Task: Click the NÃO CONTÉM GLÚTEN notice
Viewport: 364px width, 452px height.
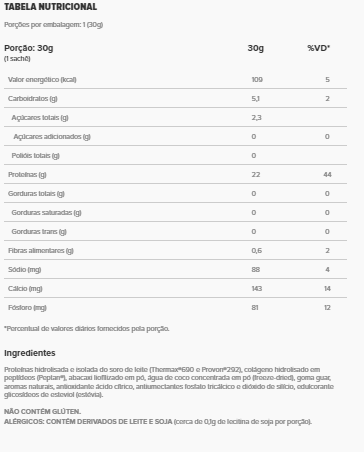Action: point(42,412)
